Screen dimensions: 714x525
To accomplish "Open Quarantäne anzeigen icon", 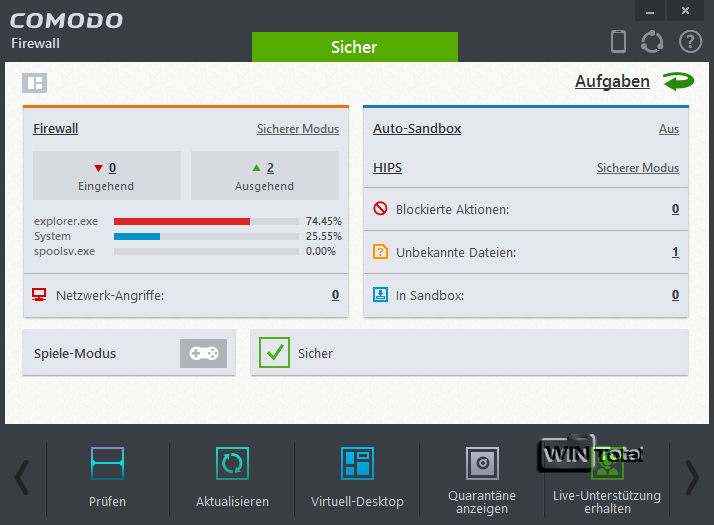I will [482, 464].
